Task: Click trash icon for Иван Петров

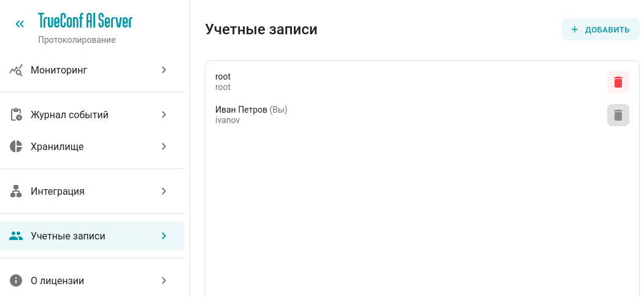Action: [618, 115]
